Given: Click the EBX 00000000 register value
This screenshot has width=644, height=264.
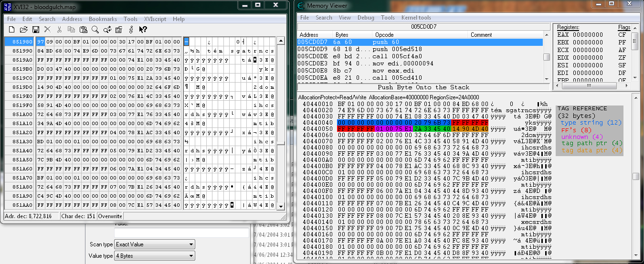Looking at the screenshot, I should [580, 42].
